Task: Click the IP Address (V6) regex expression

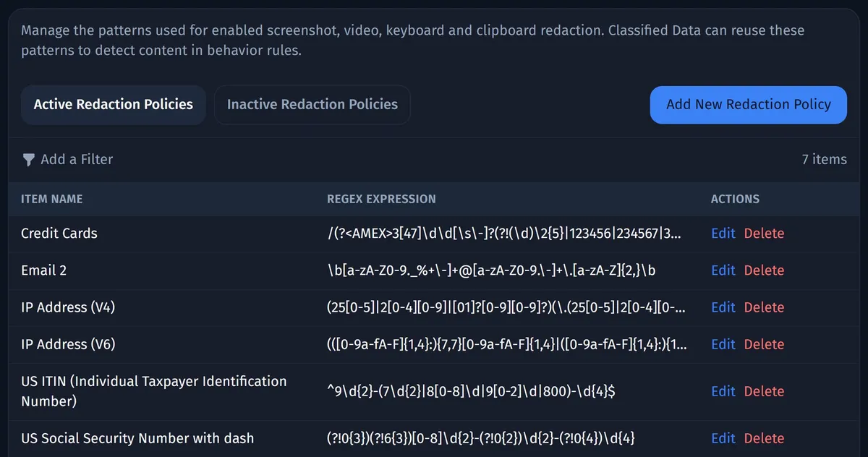Action: pyautogui.click(x=506, y=344)
